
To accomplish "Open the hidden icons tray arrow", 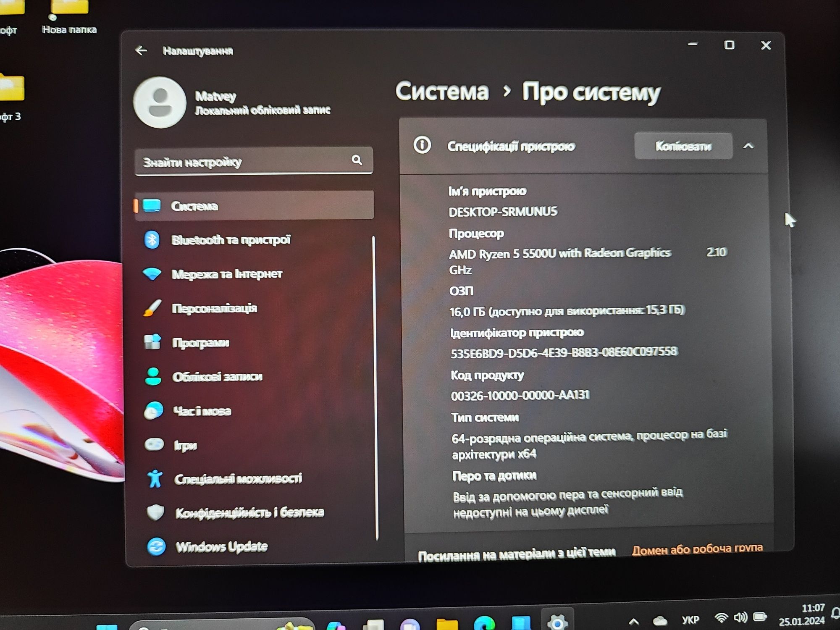I will click(634, 621).
